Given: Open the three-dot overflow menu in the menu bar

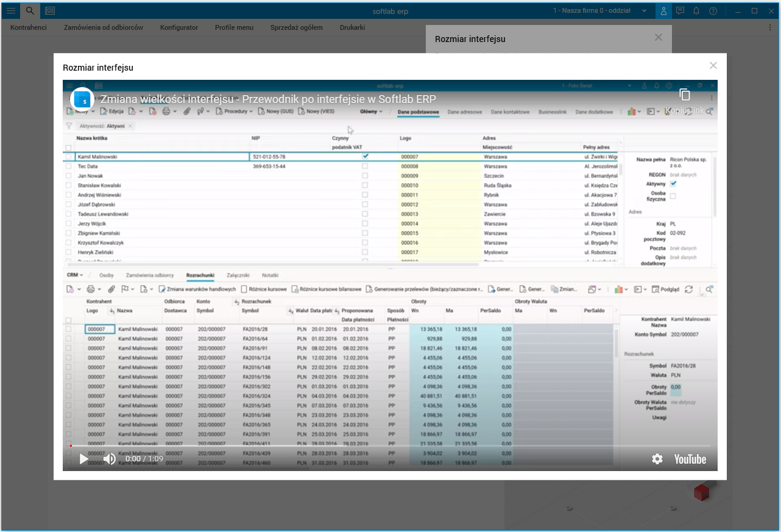Looking at the screenshot, I should coord(770,27).
